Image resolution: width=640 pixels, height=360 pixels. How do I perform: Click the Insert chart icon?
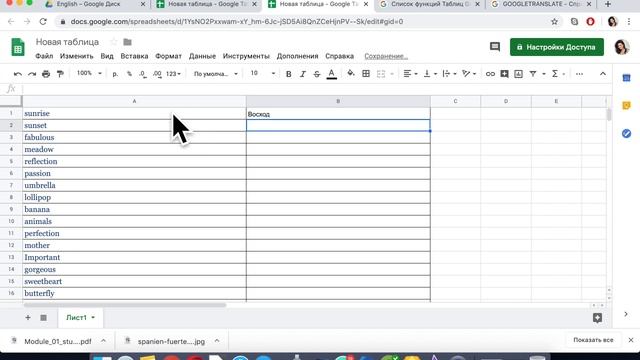click(x=518, y=74)
